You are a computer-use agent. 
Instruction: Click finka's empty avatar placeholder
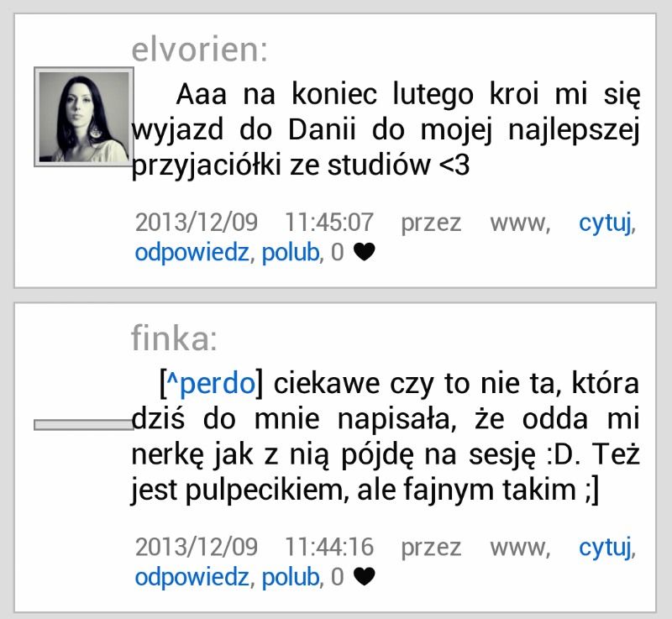click(84, 424)
